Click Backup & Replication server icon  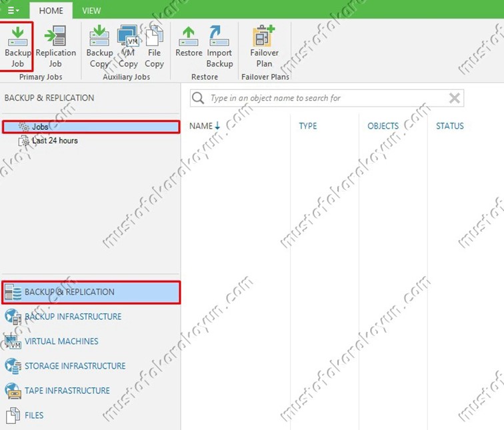13,292
